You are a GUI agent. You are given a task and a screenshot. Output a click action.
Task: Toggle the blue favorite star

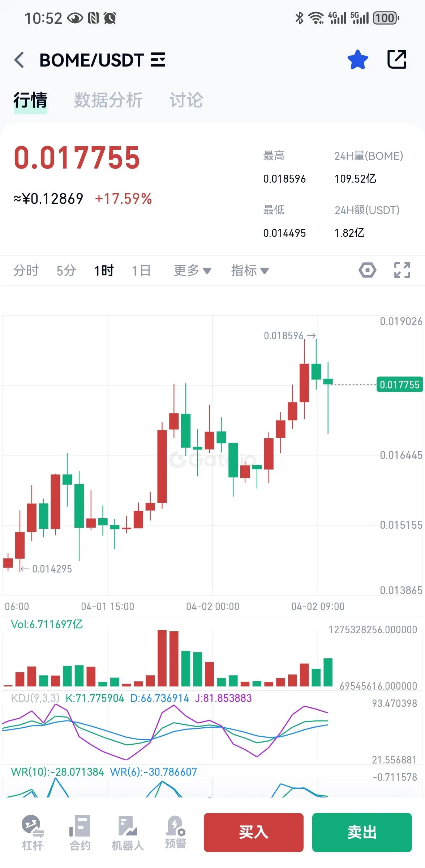tap(358, 60)
